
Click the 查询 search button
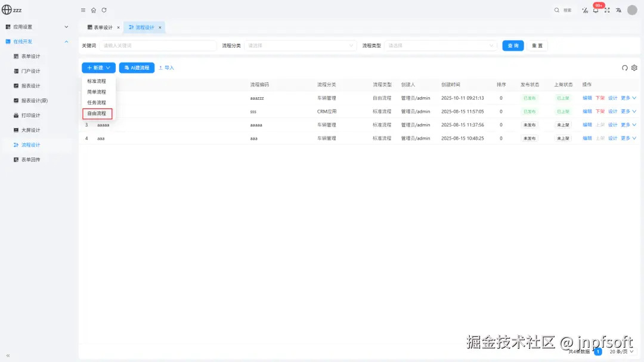point(512,45)
